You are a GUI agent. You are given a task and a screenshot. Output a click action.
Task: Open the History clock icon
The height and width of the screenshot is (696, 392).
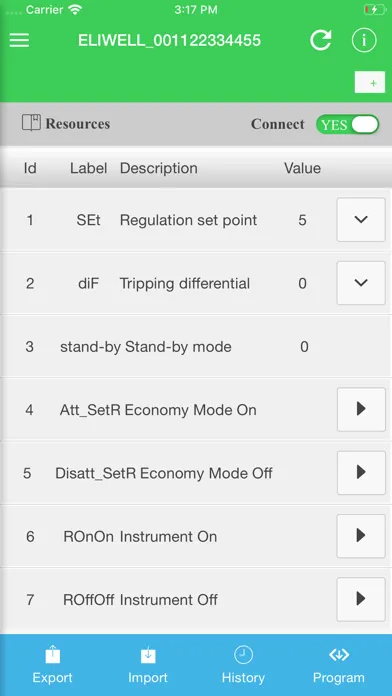coord(243,655)
